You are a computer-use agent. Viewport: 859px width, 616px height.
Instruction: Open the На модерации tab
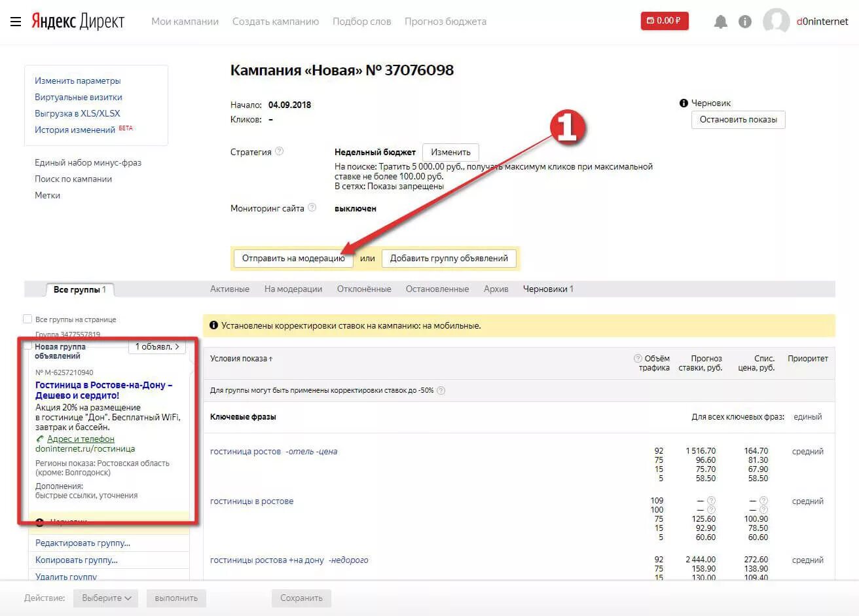293,289
